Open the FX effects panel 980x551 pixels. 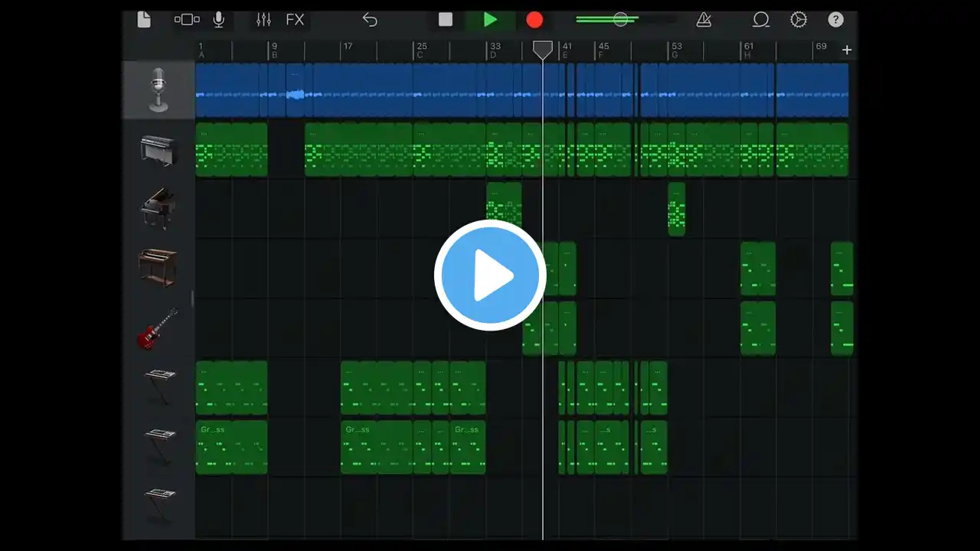[295, 20]
